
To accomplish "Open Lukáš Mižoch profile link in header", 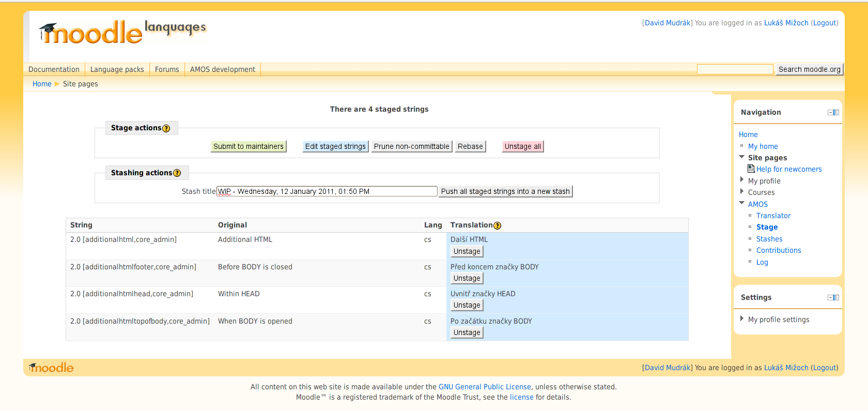I will tap(786, 23).
